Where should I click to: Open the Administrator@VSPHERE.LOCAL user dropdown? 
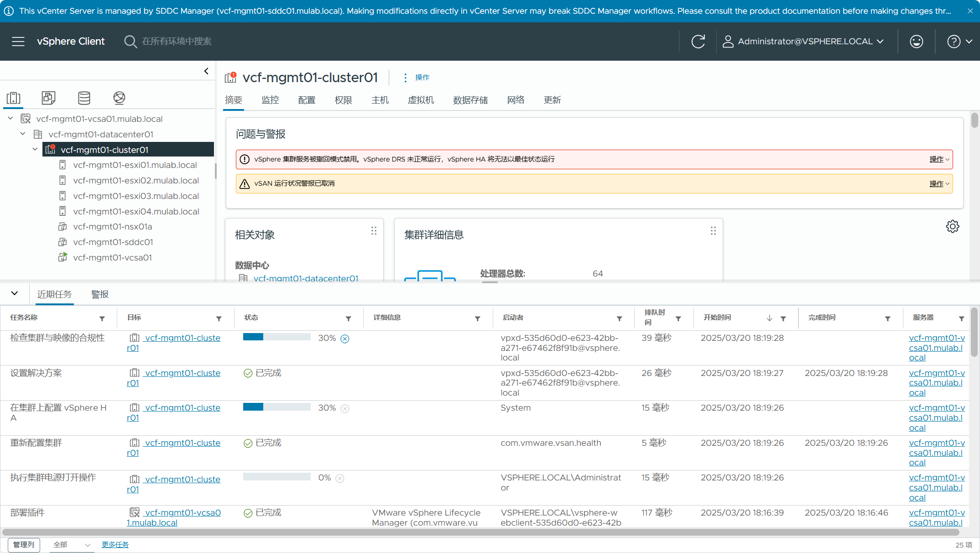tap(803, 42)
